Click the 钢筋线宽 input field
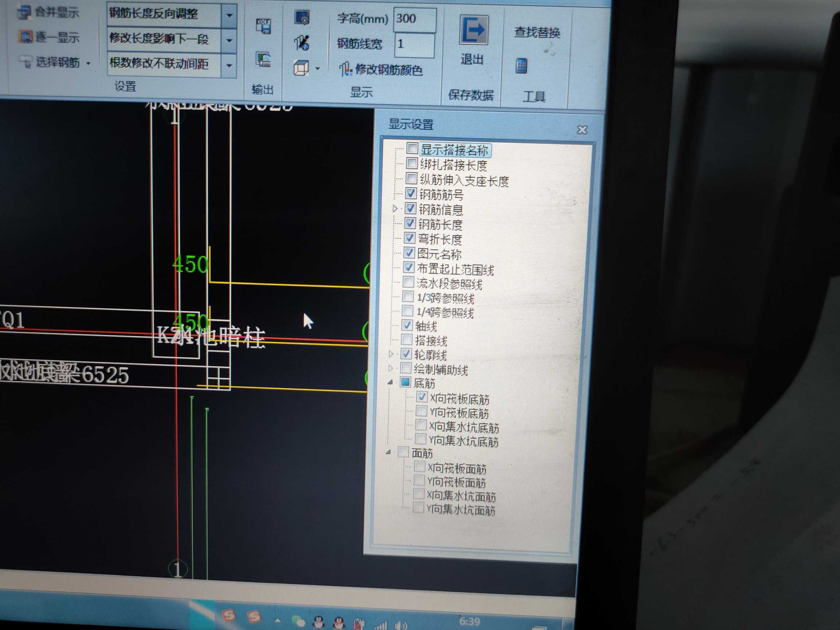This screenshot has height=630, width=840. tap(414, 45)
